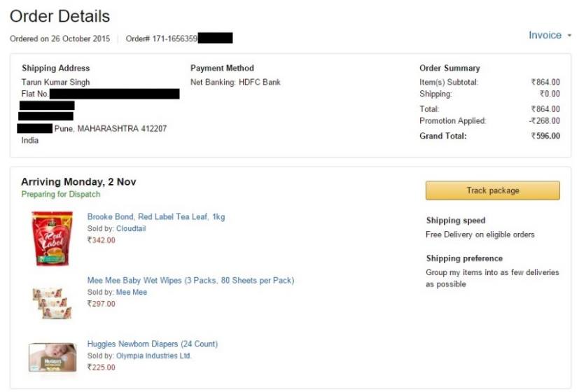Image resolution: width=579 pixels, height=392 pixels.
Task: Open Huggies Newborn Diapers product link
Action: coord(152,344)
